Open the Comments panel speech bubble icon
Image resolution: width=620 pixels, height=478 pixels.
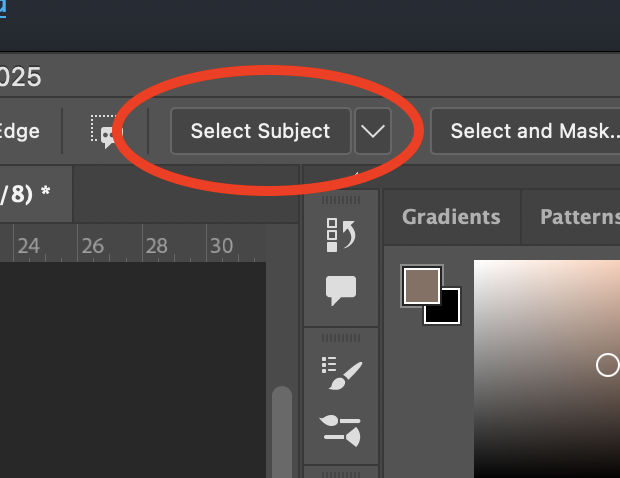[341, 291]
